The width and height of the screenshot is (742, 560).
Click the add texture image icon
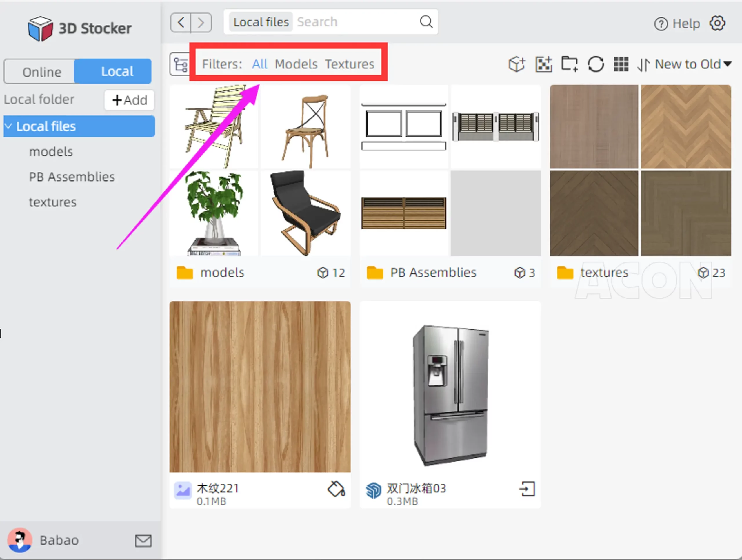tap(543, 64)
